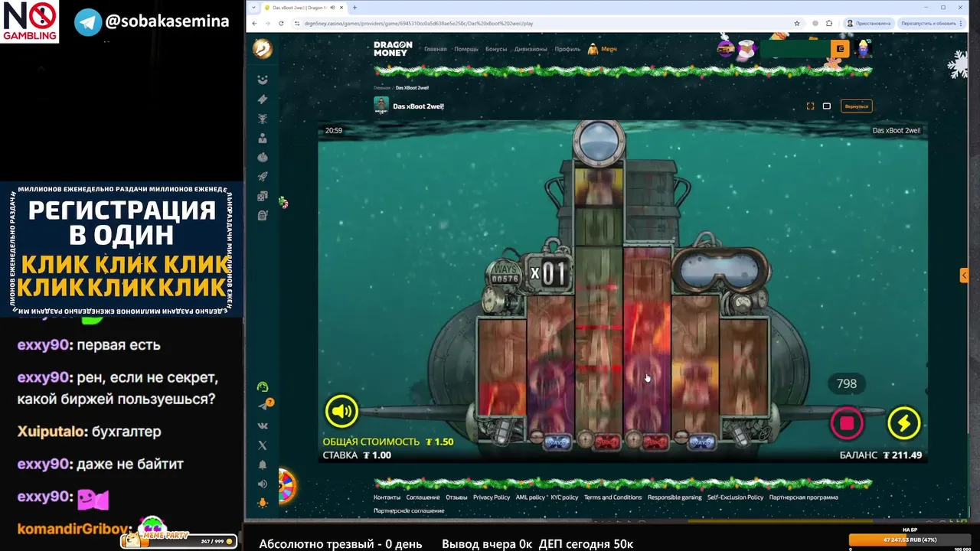Go back in the browser
The width and height of the screenshot is (980, 551).
(256, 23)
